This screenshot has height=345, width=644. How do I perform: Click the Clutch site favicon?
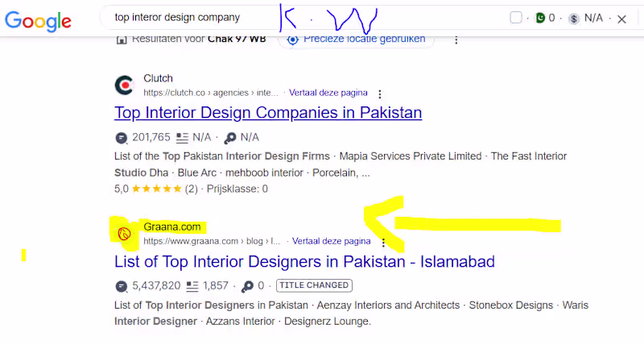(124, 85)
